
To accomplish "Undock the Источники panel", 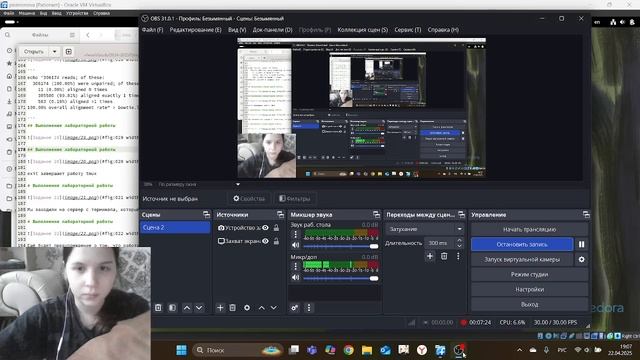I will (x=280, y=215).
